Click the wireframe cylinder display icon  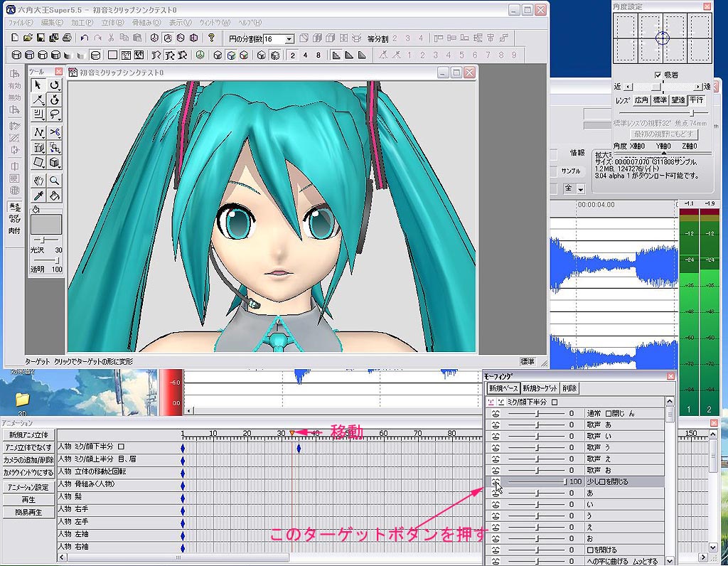pyautogui.click(x=16, y=55)
